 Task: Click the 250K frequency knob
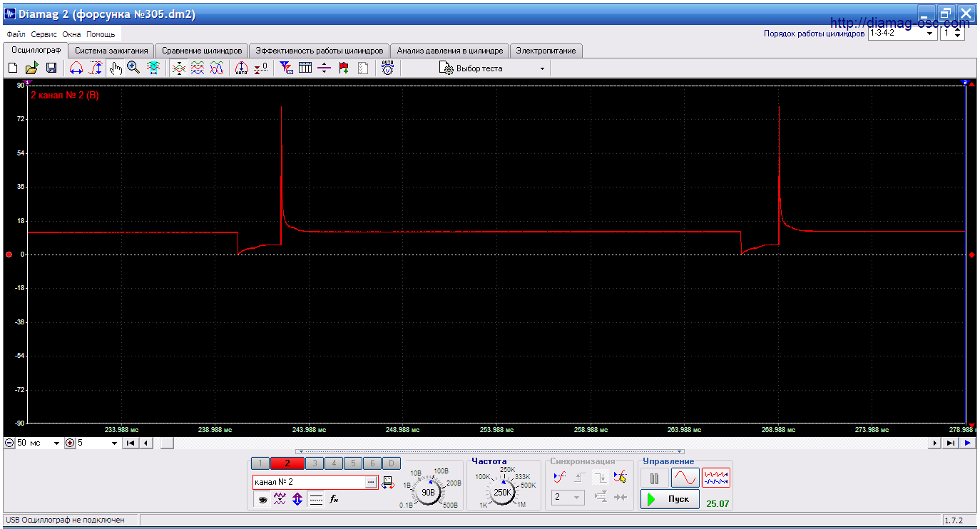point(503,492)
